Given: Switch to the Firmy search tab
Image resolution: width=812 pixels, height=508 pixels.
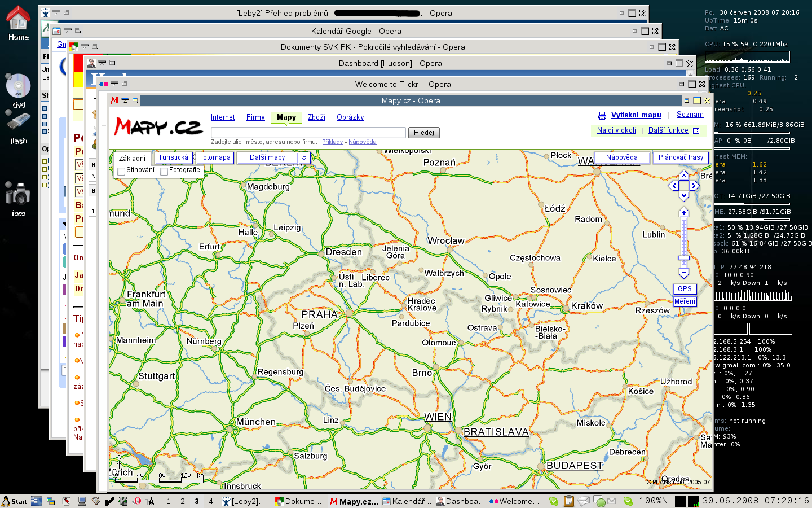Looking at the screenshot, I should [x=255, y=117].
